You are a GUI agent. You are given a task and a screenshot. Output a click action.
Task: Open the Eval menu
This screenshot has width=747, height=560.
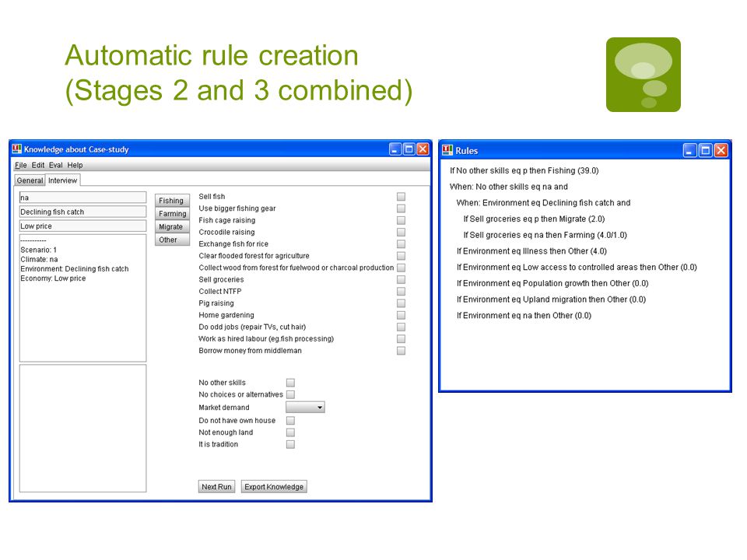click(56, 165)
